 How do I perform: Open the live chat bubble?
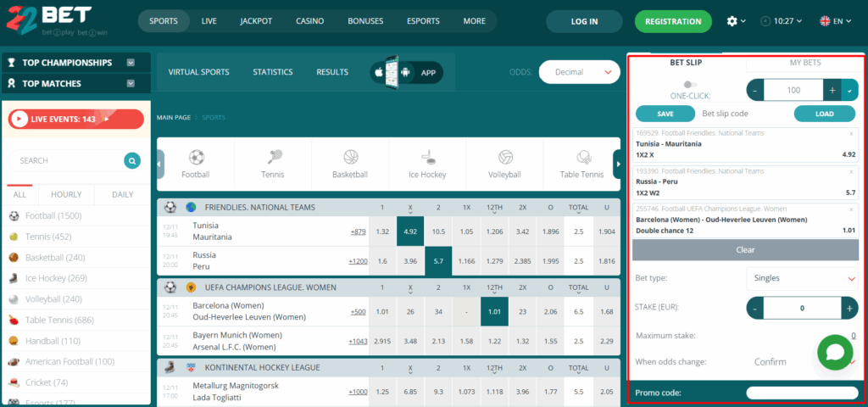click(x=835, y=353)
